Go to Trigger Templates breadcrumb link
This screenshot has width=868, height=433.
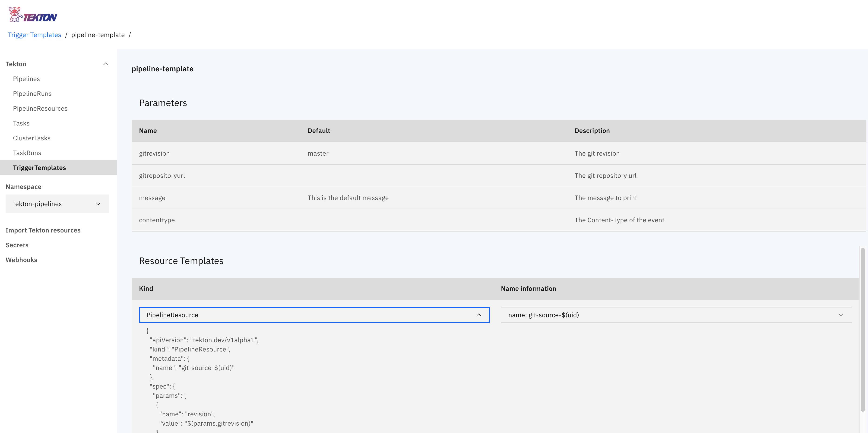click(x=34, y=35)
